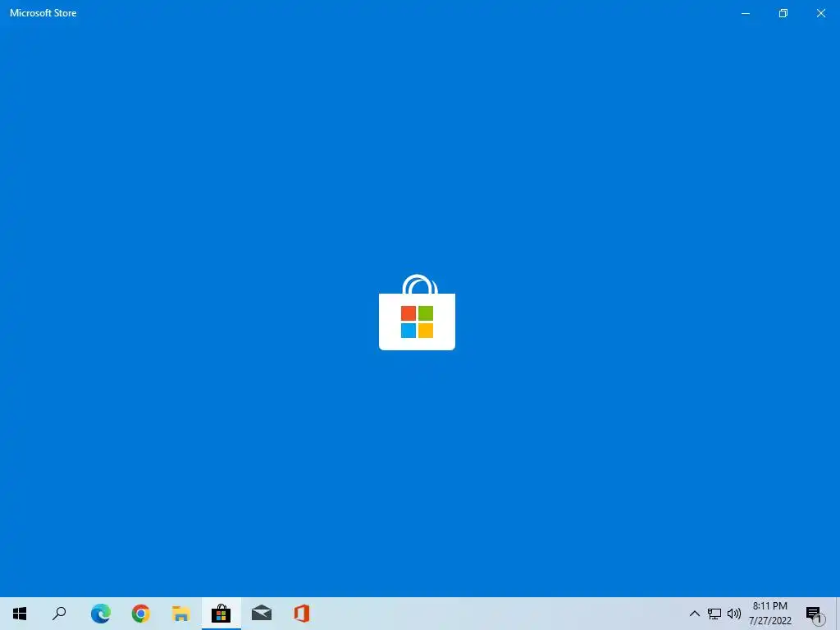Open network status tray icon

click(714, 614)
